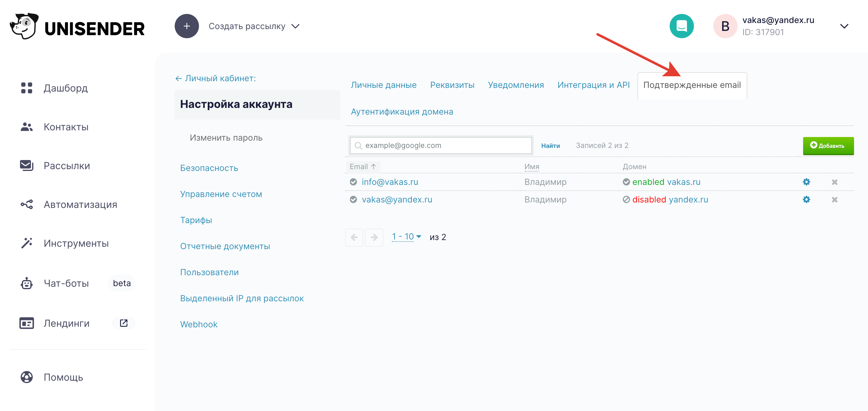The image size is (868, 411).
Task: Expand the account menu chevron
Action: click(844, 26)
